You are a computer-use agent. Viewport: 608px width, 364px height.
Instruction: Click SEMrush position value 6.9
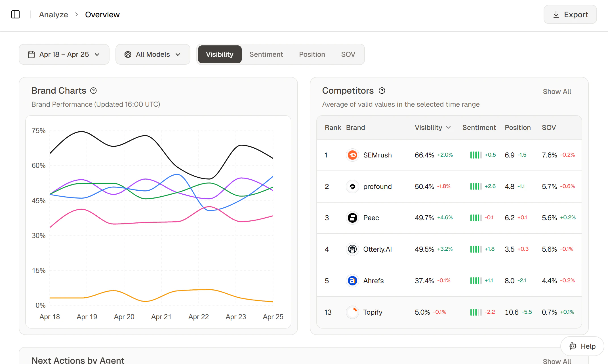pyautogui.click(x=510, y=155)
